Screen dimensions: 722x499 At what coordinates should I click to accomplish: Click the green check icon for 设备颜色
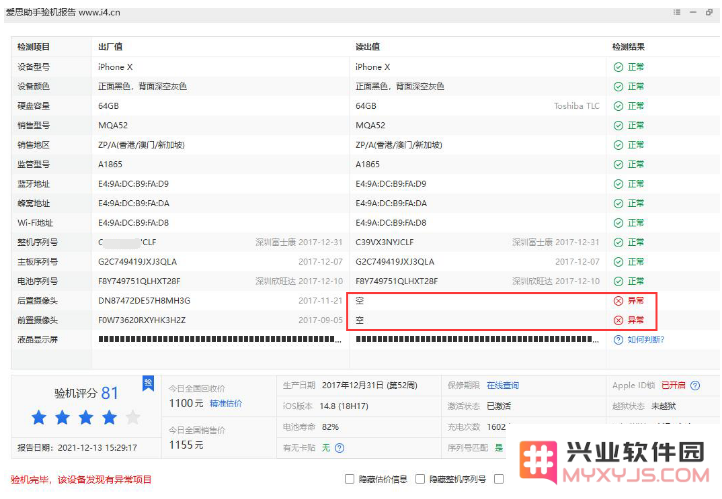618,87
